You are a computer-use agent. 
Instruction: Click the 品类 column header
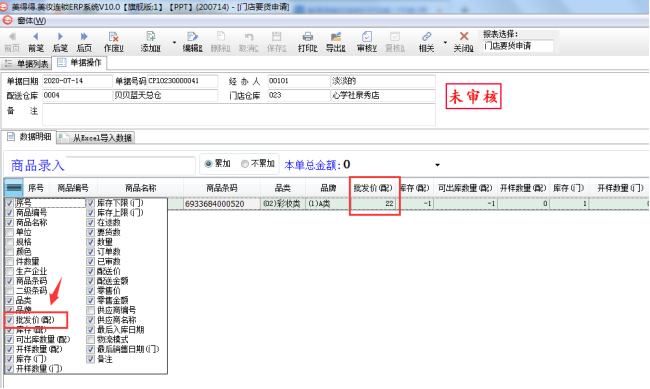283,188
